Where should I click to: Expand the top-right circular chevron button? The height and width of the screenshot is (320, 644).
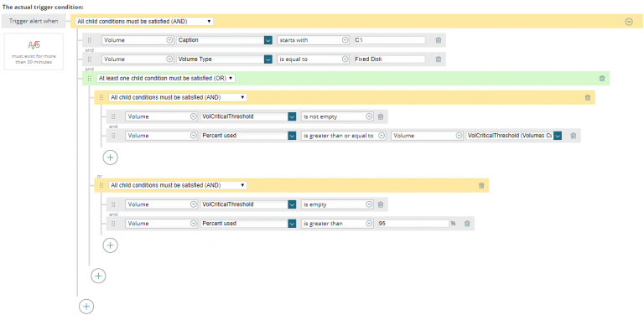click(628, 22)
